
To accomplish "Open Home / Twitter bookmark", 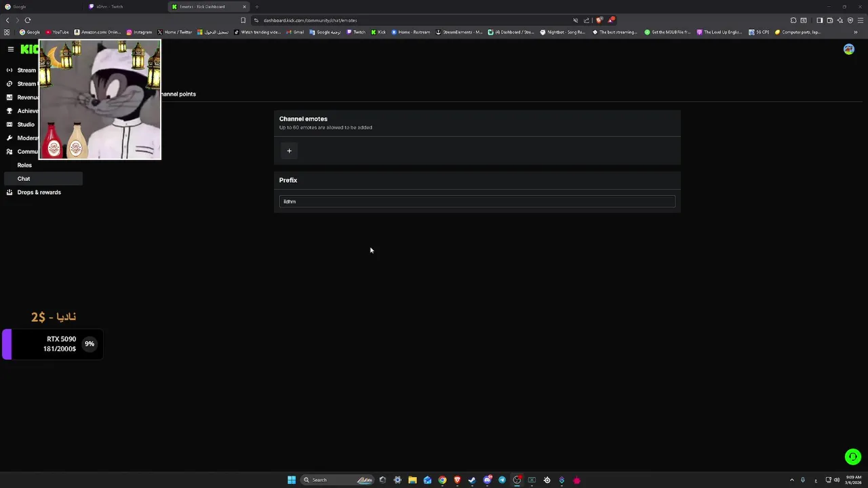I will pos(175,32).
